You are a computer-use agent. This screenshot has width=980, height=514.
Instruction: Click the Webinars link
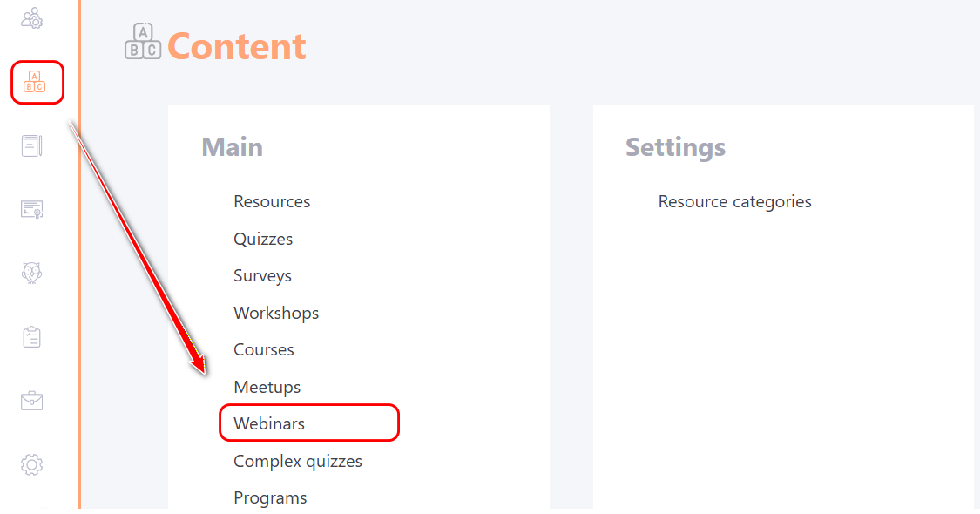269,423
